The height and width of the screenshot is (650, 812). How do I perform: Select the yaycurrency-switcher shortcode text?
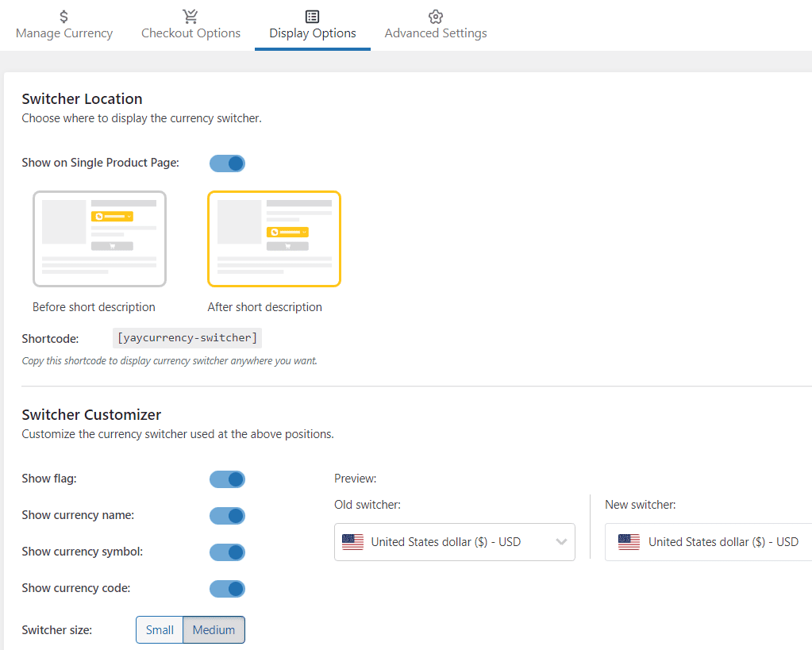(x=187, y=337)
